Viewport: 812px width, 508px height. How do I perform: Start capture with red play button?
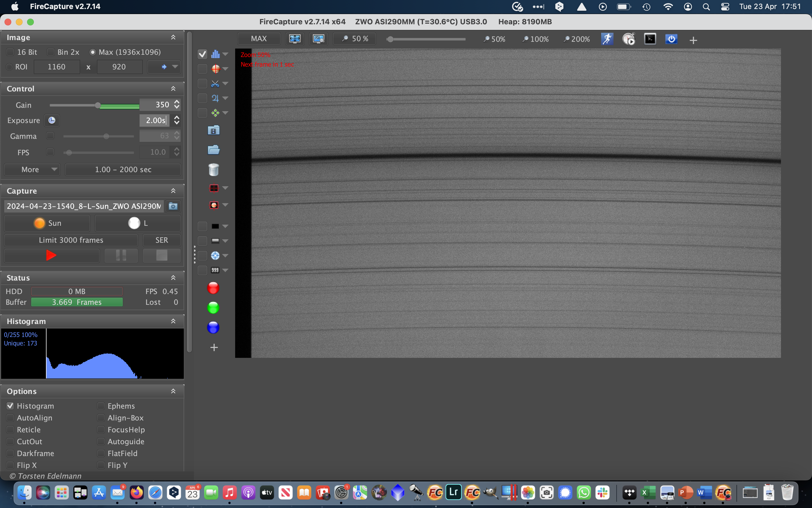[51, 256]
